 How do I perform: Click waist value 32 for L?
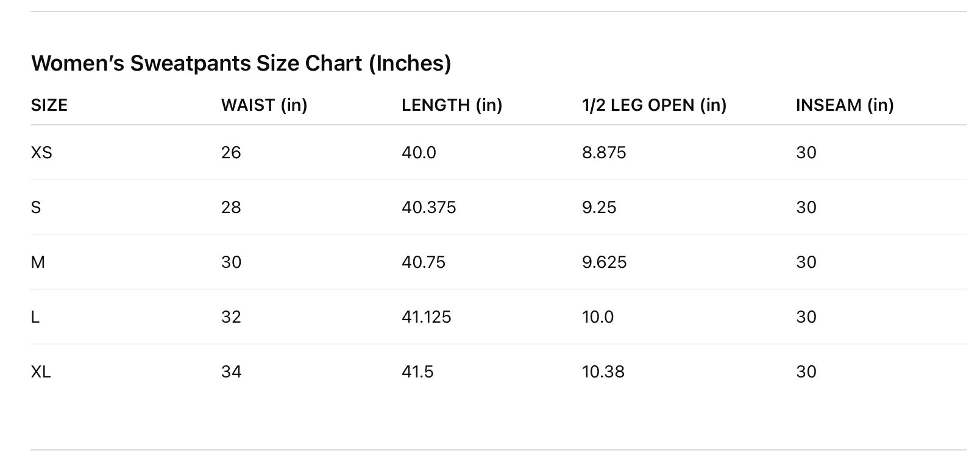coord(231,317)
